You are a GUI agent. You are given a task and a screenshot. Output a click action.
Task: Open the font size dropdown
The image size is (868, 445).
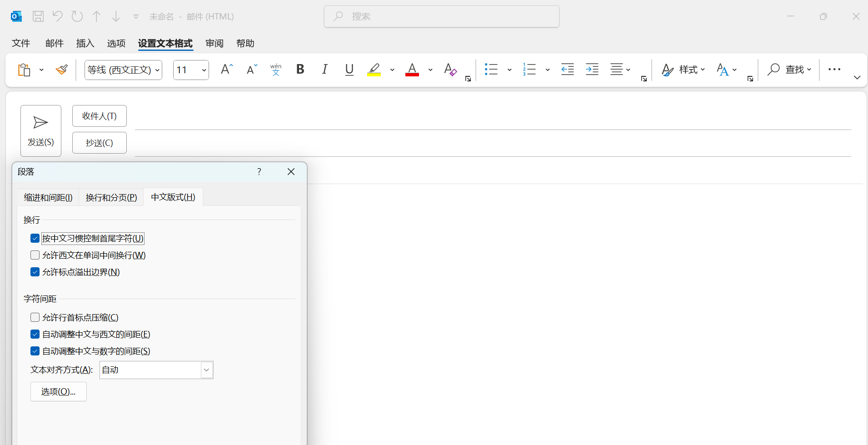(204, 70)
